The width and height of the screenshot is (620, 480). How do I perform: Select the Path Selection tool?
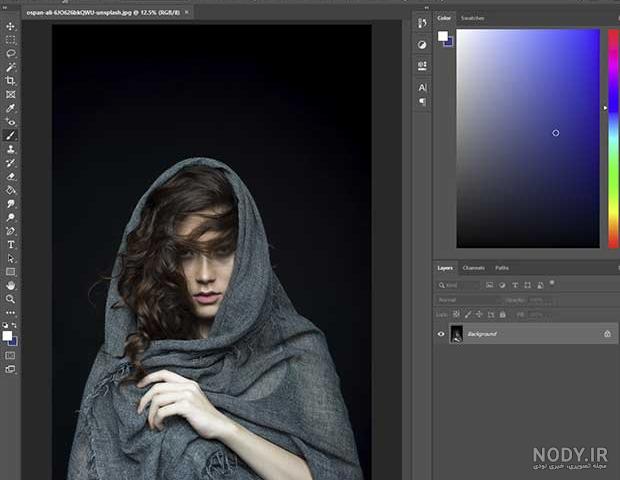click(11, 259)
